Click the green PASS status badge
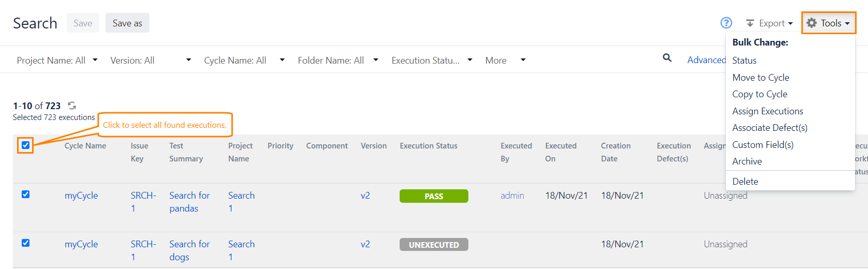 [434, 196]
